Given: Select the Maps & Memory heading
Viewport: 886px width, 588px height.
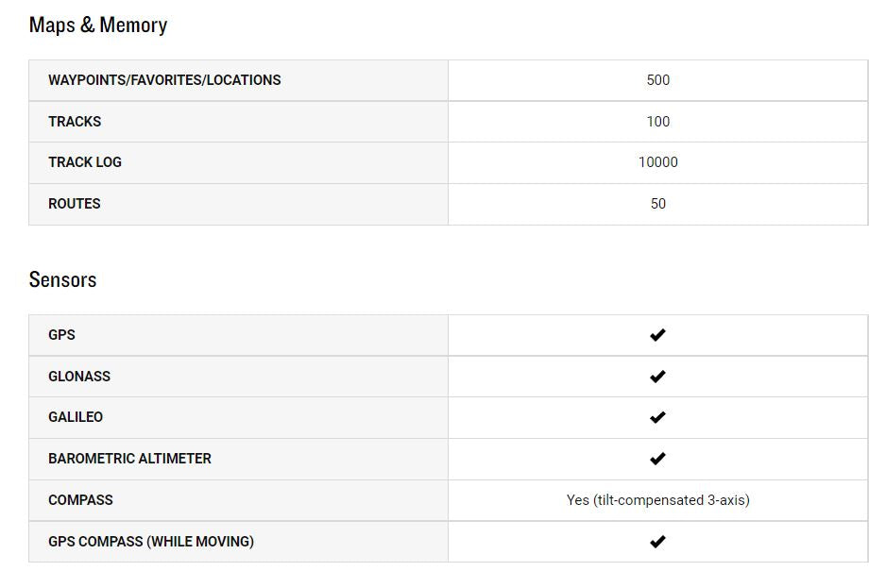Looking at the screenshot, I should [98, 25].
